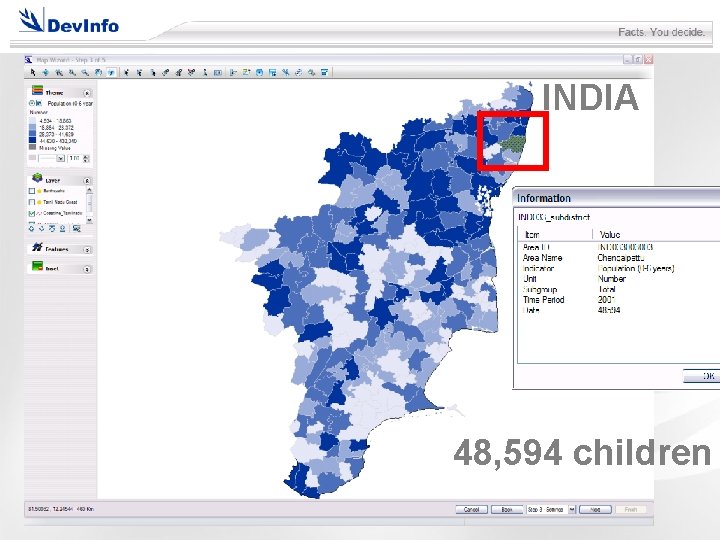Click the yellow star icon of the Tamil Nadu Coast layer

point(39,202)
